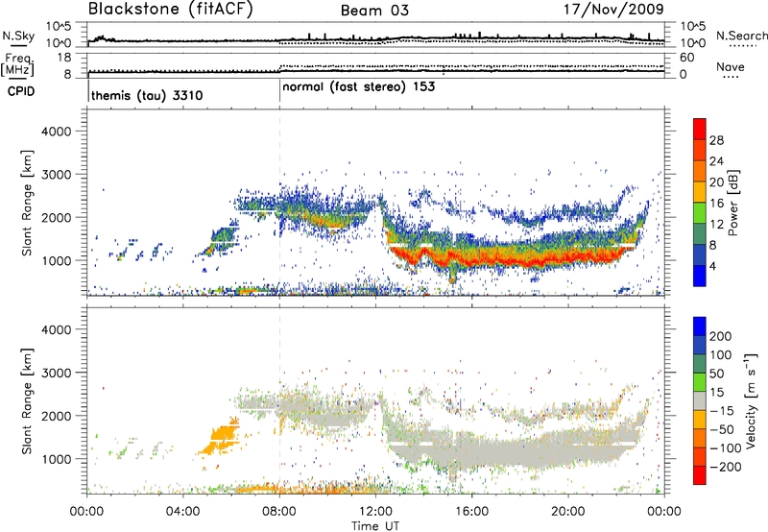Click the "−50" Velocity colorbar label
768x532 pixels.
[722, 429]
